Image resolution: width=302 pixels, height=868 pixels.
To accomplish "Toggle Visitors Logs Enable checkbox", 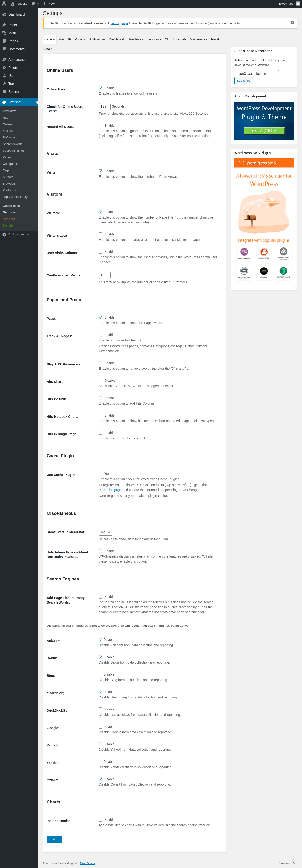I will [x=101, y=235].
